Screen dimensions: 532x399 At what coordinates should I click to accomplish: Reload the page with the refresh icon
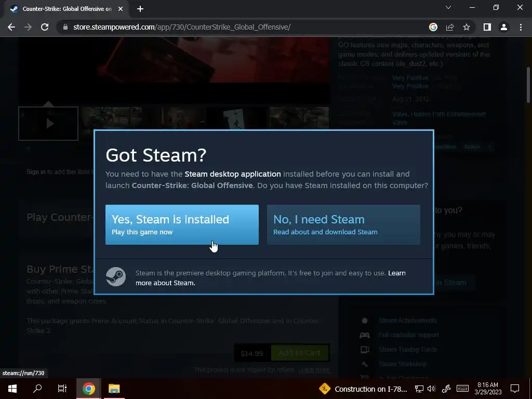tap(45, 27)
